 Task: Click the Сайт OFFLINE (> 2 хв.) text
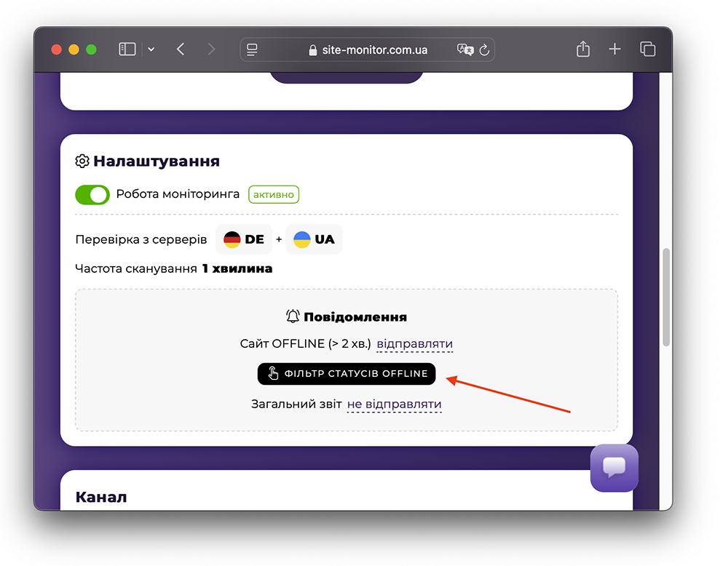tap(306, 344)
